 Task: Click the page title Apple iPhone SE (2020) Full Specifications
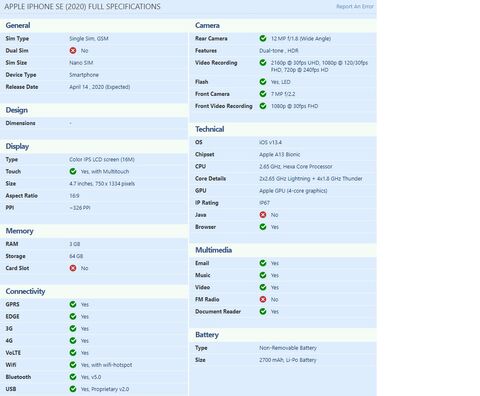click(82, 6)
